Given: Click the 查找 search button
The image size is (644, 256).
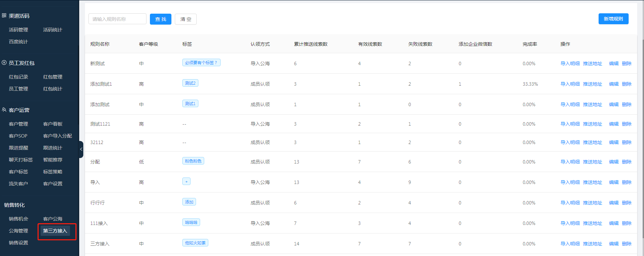Looking at the screenshot, I should [160, 19].
